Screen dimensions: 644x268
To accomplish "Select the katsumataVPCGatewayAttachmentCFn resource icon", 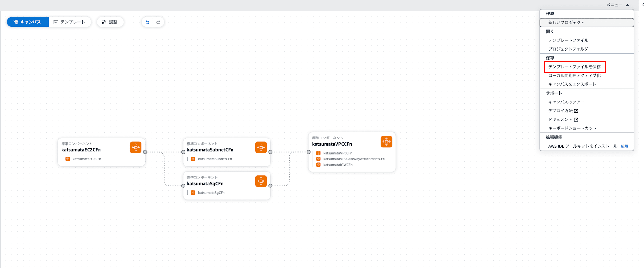I will [x=318, y=159].
